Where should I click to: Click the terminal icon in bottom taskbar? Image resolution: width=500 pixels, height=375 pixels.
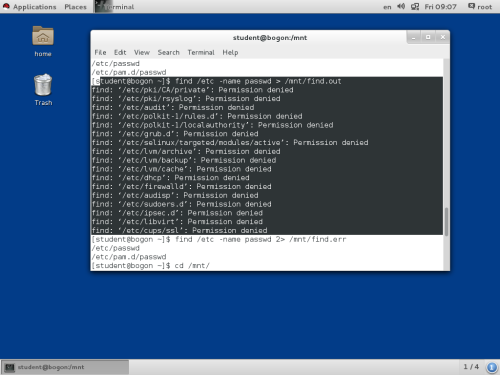10,367
